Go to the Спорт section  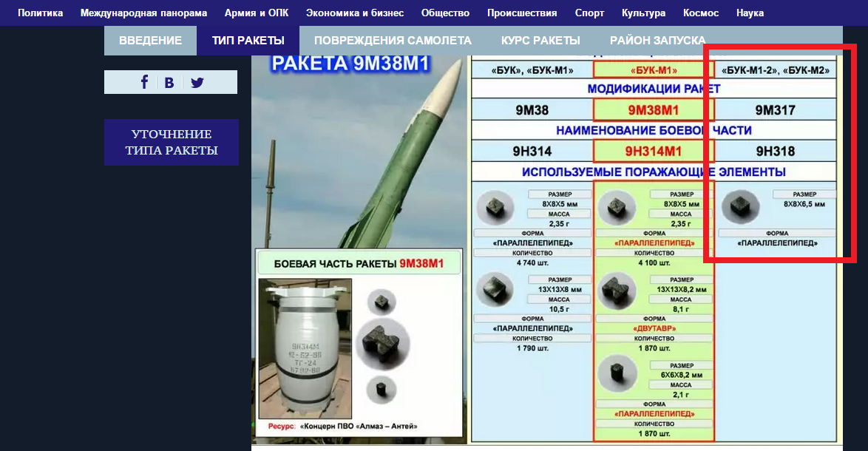coord(589,13)
